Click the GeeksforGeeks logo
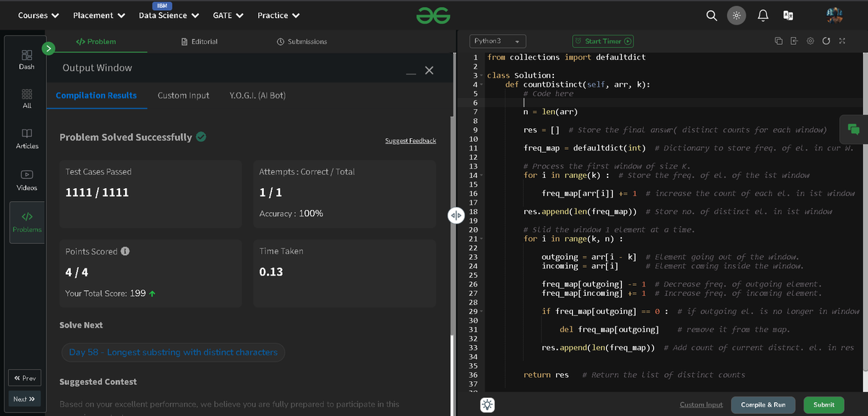The height and width of the screenshot is (416, 868). 433,15
